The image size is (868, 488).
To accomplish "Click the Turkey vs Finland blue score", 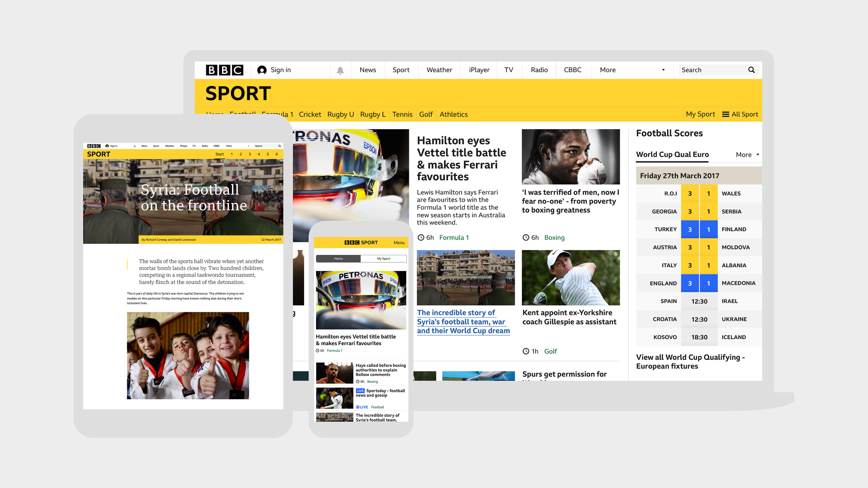I will pos(699,229).
